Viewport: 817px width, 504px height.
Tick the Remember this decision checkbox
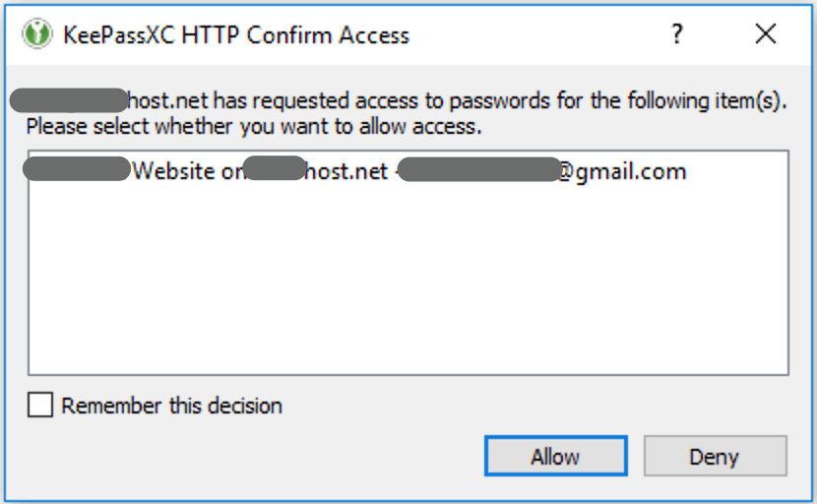coord(40,406)
